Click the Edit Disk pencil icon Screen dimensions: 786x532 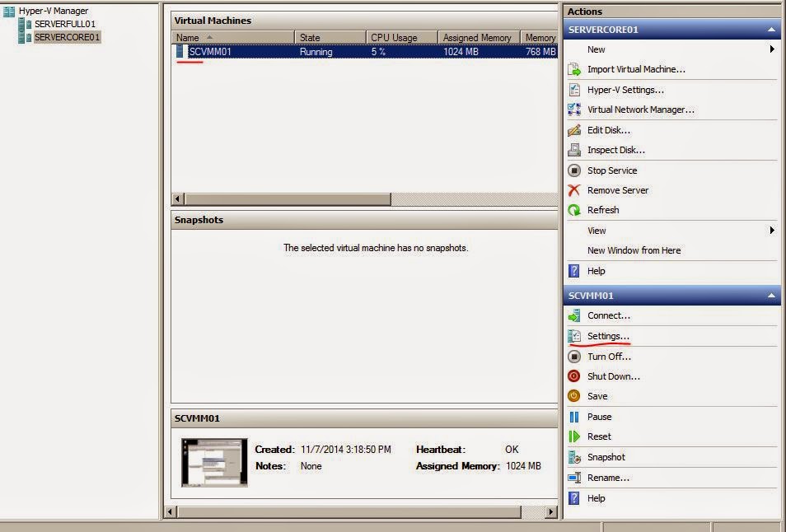(574, 130)
